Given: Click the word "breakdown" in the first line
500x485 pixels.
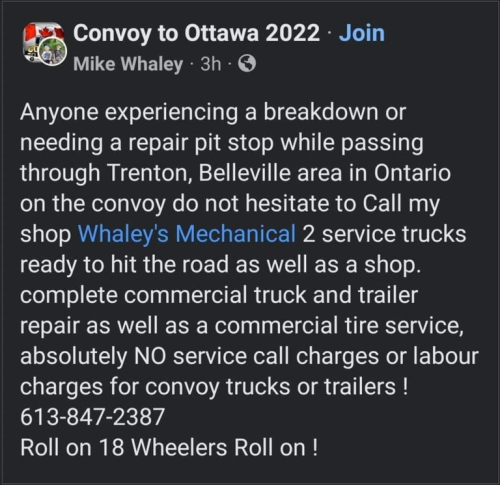Looking at the screenshot, I should [321, 112].
